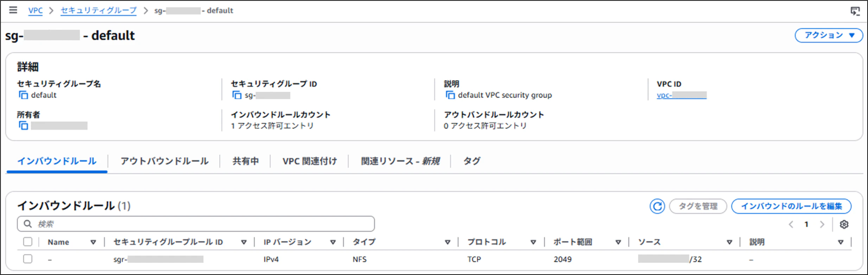Sort by タイプ column arrow
Viewport: 868px width, 275px height.
point(447,242)
